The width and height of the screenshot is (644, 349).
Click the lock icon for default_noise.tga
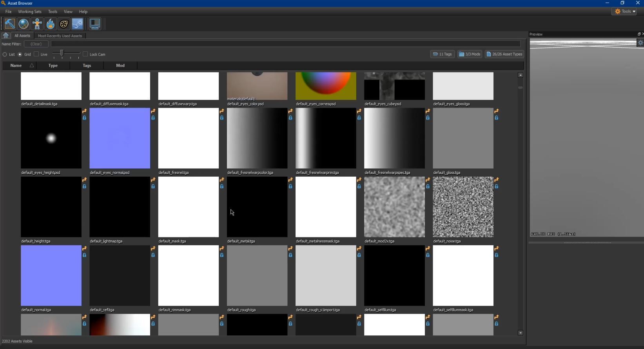(496, 186)
